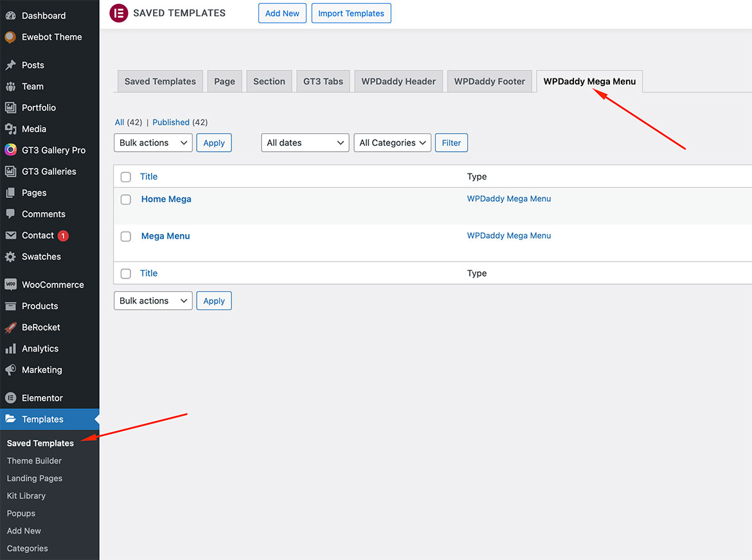The image size is (752, 560).
Task: Open Landing Pages submenu item
Action: click(35, 478)
